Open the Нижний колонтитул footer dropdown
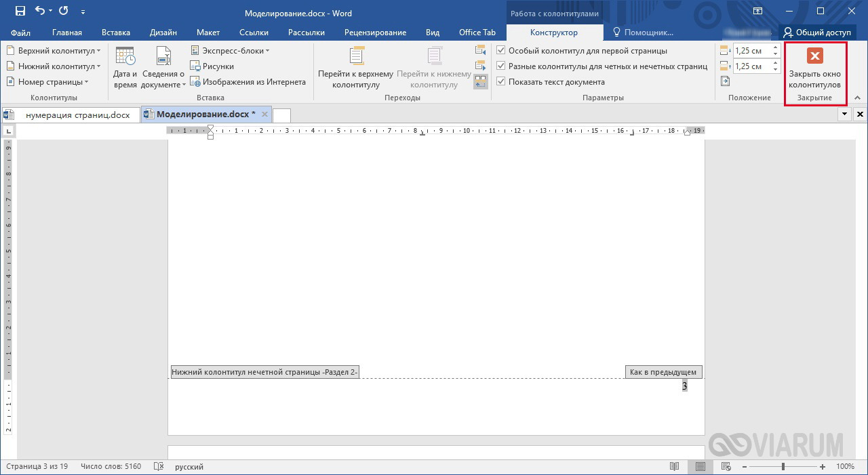 pyautogui.click(x=54, y=66)
